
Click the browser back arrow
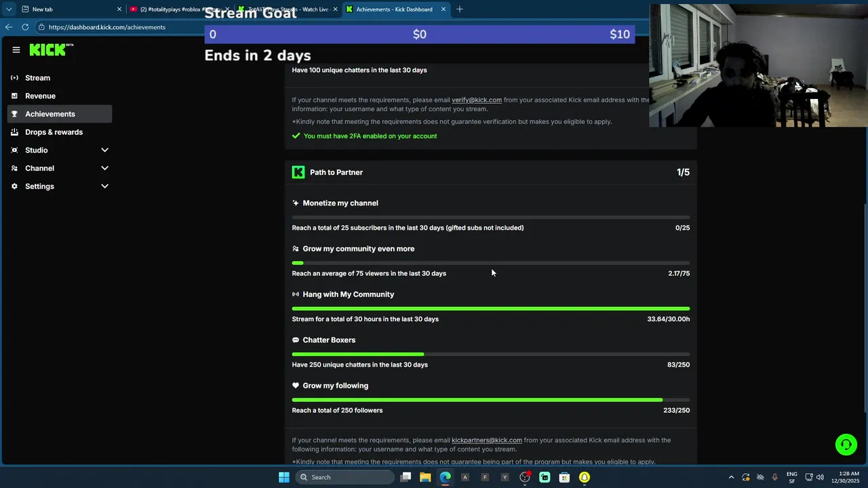[x=8, y=27]
